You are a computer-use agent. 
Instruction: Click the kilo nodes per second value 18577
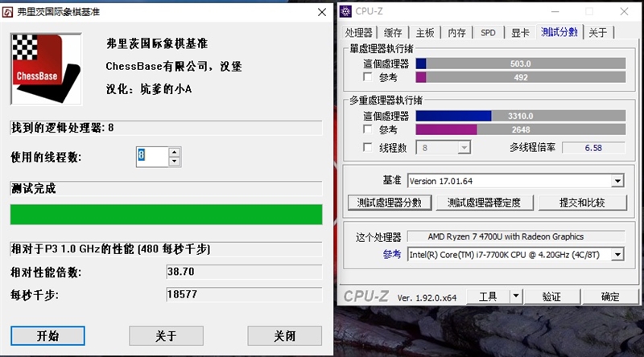click(x=244, y=294)
